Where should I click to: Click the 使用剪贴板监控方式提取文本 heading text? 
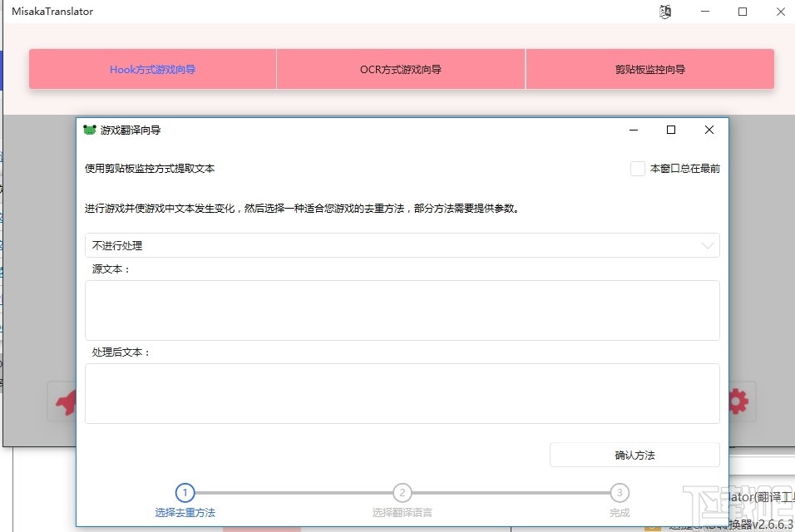150,168
